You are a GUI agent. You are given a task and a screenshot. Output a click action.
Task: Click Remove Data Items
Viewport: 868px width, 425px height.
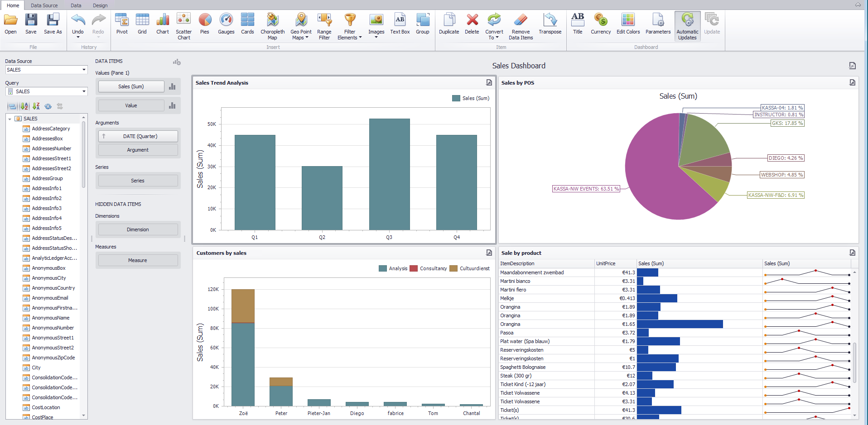coord(521,26)
